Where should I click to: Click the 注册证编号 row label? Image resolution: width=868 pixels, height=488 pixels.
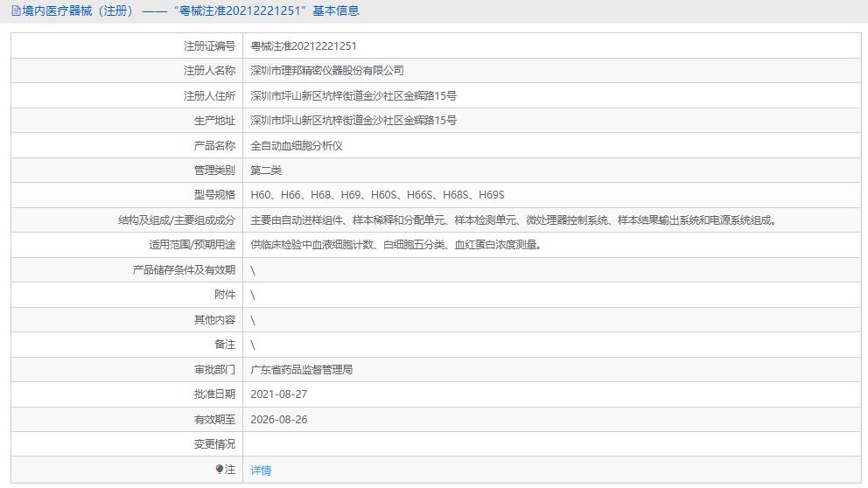pyautogui.click(x=209, y=46)
